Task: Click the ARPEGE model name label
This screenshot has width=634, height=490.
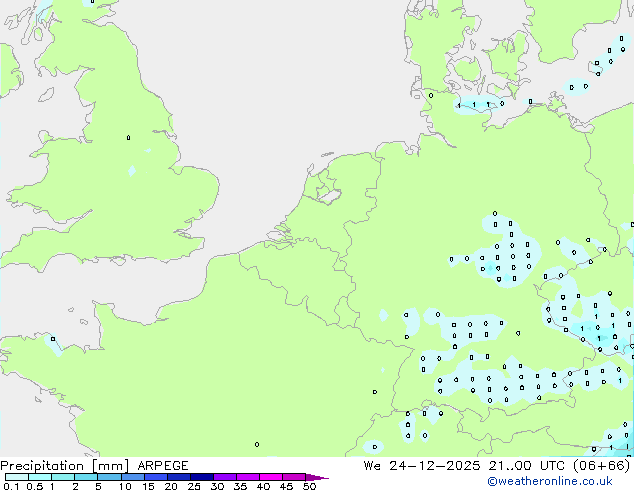Action: [x=163, y=466]
